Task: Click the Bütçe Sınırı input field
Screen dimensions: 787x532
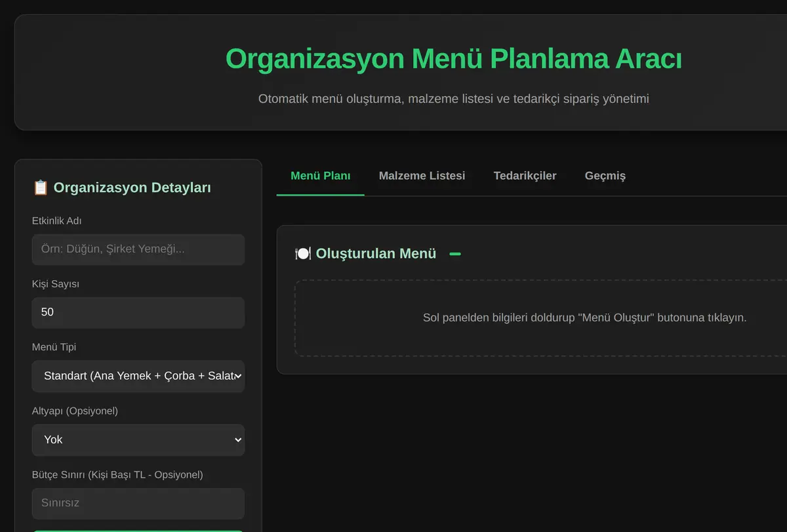Action: 138,504
